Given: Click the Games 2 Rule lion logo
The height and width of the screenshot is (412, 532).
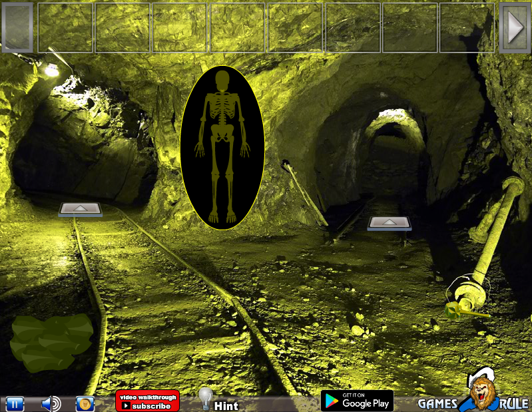Looking at the screenshot, I should tap(481, 395).
